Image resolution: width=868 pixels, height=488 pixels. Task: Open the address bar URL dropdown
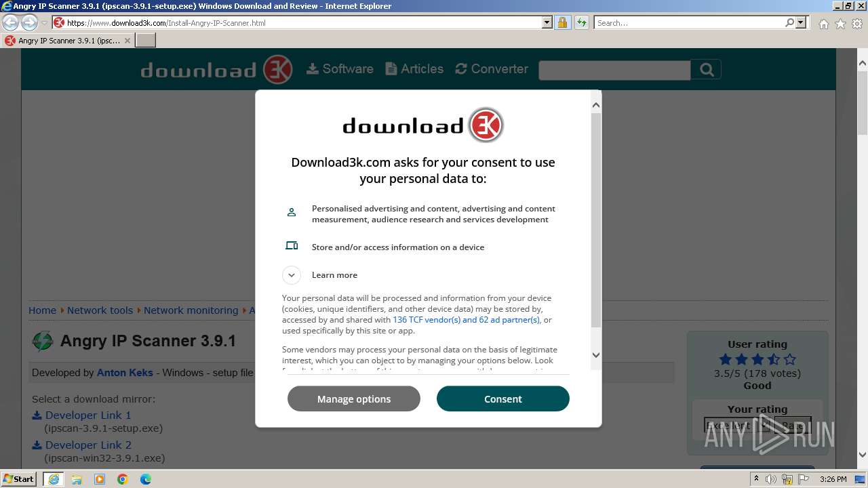click(x=547, y=22)
